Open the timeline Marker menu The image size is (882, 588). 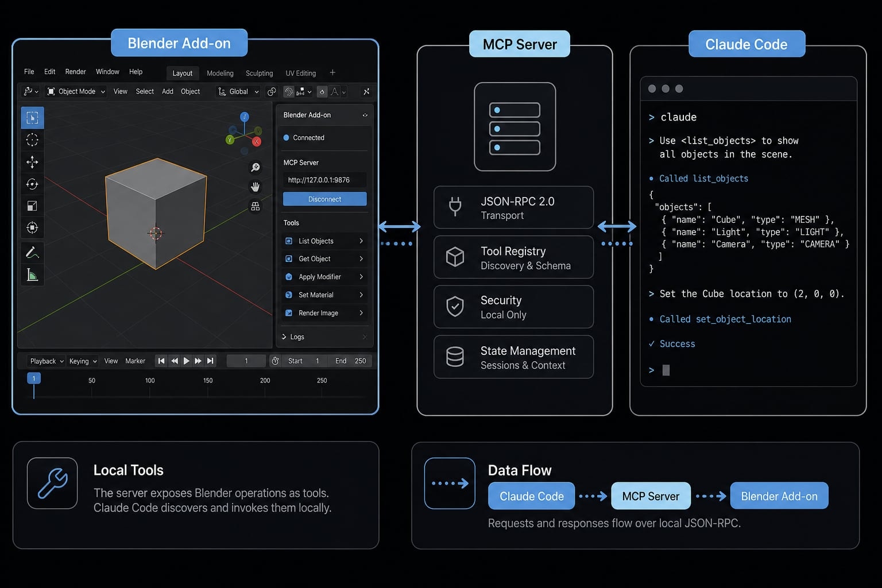pyautogui.click(x=136, y=361)
